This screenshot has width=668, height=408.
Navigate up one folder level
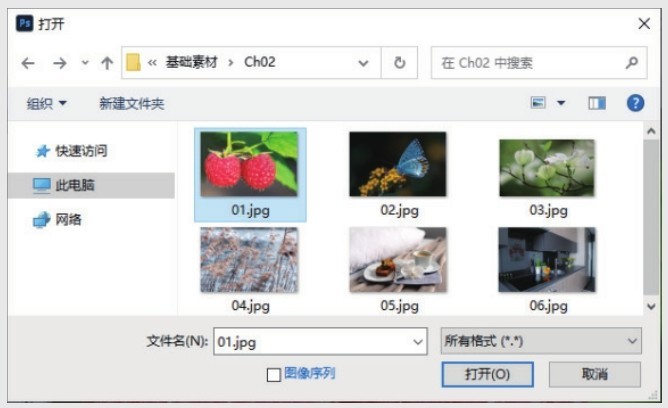click(107, 63)
